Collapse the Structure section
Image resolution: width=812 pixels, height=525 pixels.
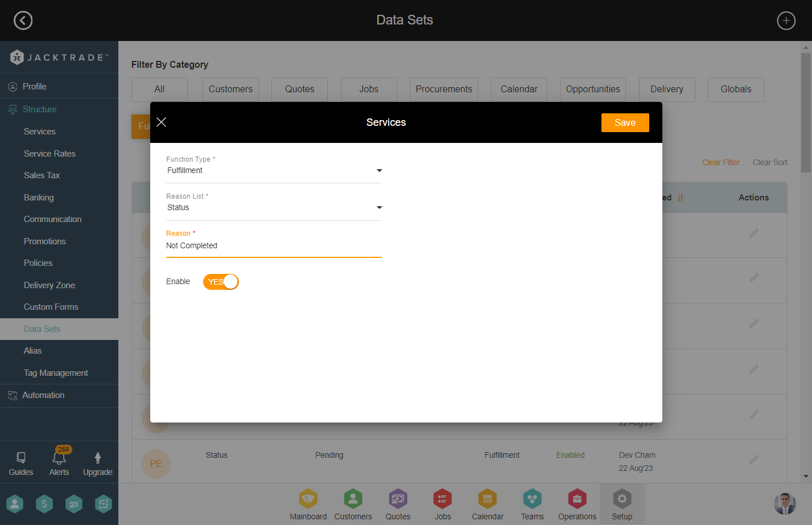pyautogui.click(x=59, y=109)
